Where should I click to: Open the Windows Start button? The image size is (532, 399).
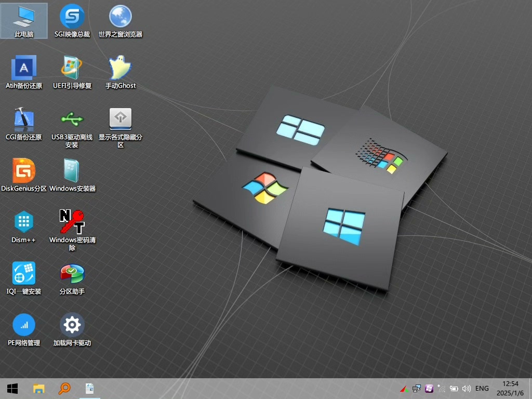click(x=12, y=388)
